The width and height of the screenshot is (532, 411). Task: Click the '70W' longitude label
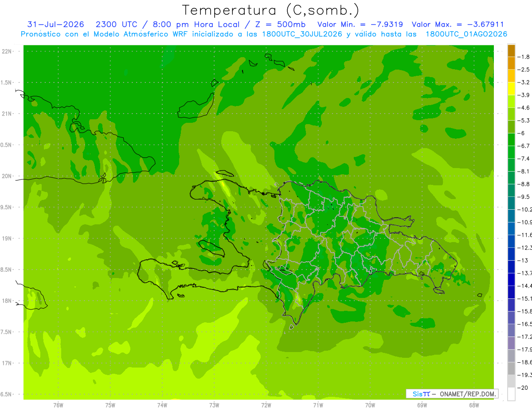tap(370, 405)
